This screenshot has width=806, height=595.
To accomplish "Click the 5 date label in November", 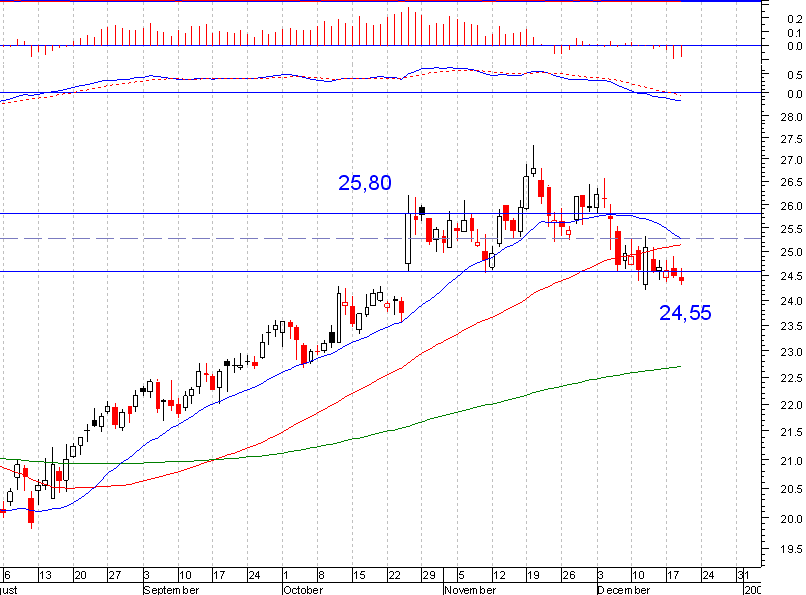I will [x=461, y=575].
